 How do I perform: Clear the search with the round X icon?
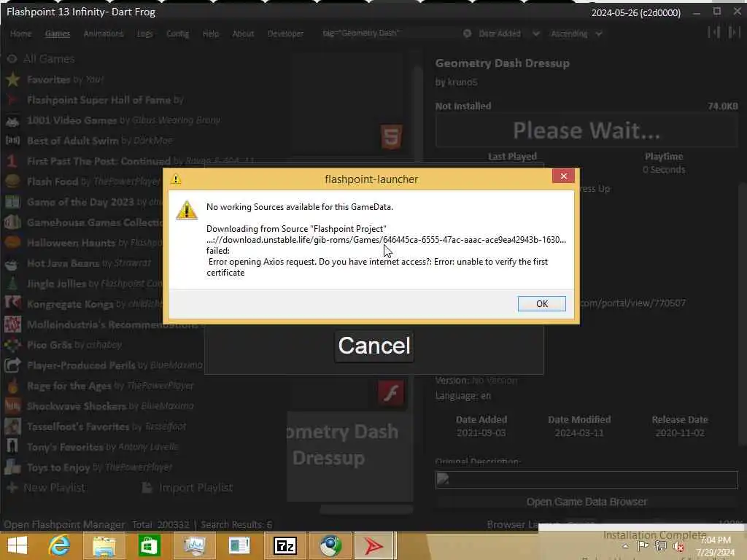click(468, 34)
